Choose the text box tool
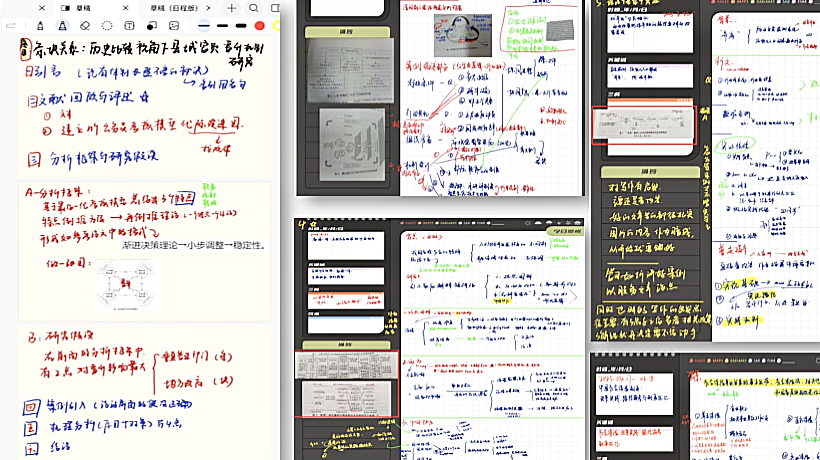This screenshot has height=460, width=820. tap(129, 25)
